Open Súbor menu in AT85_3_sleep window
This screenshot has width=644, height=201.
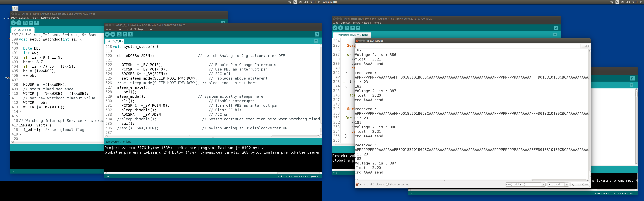(14, 18)
